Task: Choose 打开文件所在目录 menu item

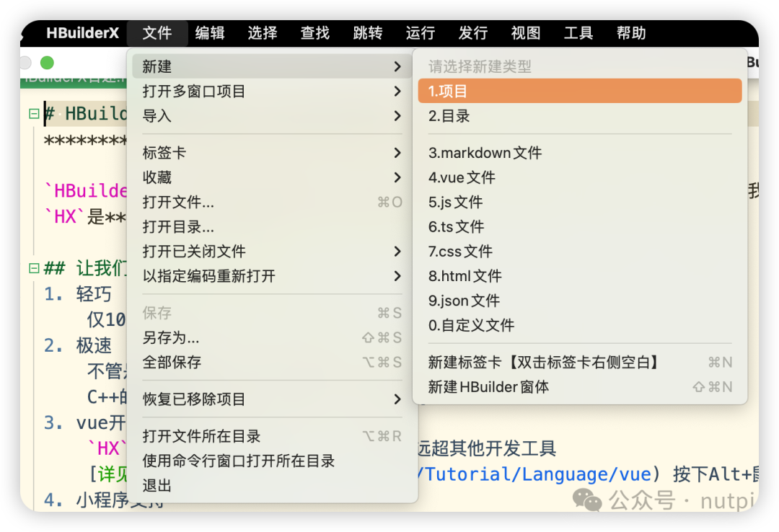Action: [272, 436]
